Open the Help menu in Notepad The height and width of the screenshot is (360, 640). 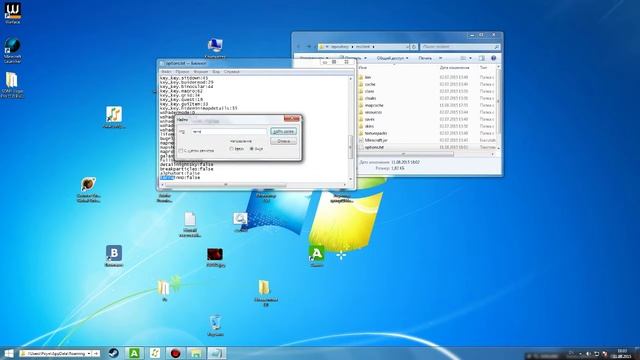coord(232,72)
